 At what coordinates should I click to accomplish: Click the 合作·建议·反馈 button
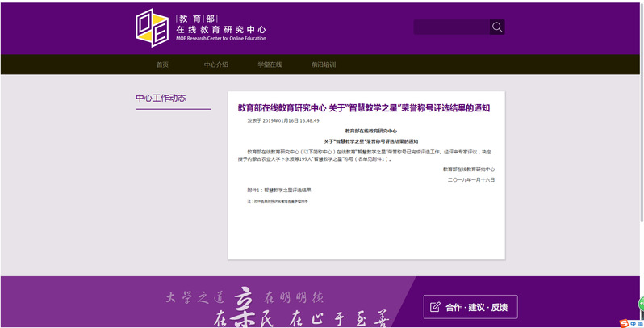pyautogui.click(x=470, y=307)
